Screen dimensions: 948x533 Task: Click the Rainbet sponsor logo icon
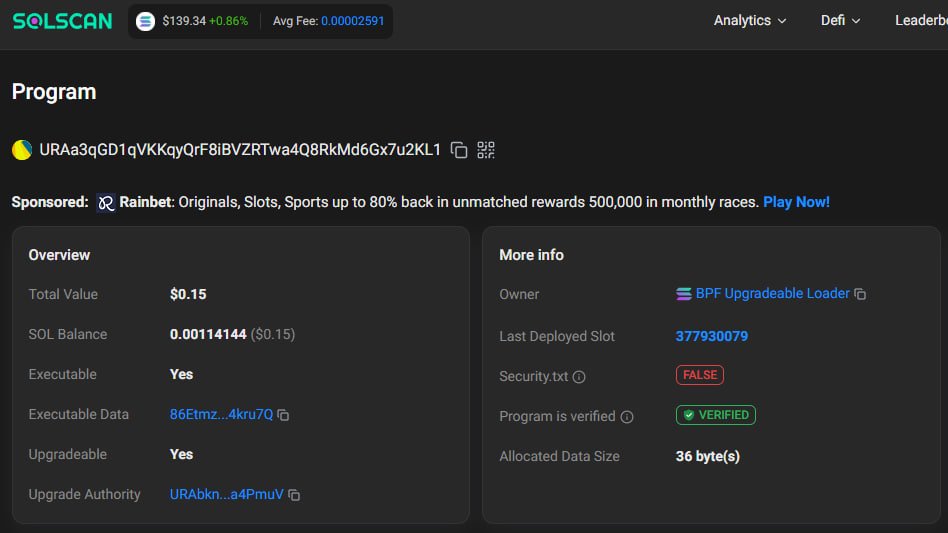(x=106, y=202)
